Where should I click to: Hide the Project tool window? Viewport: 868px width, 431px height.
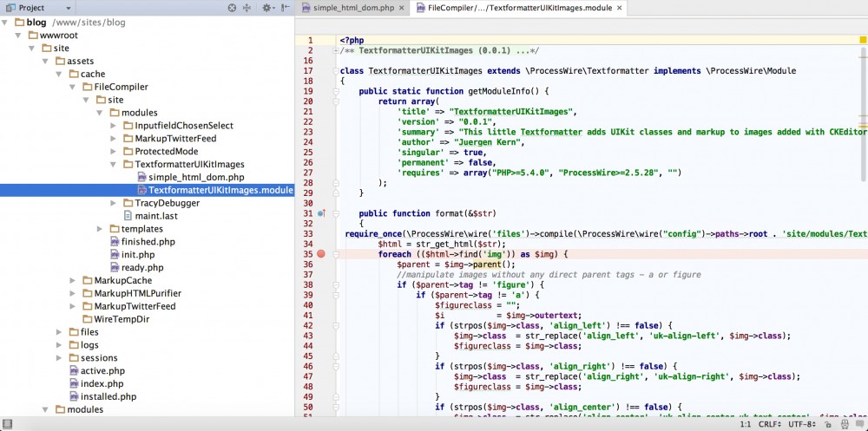pos(285,8)
